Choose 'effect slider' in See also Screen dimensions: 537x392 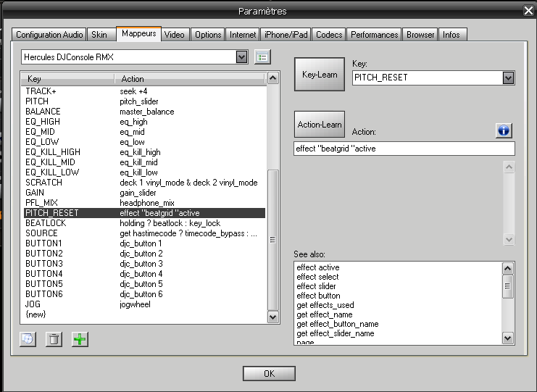316,286
